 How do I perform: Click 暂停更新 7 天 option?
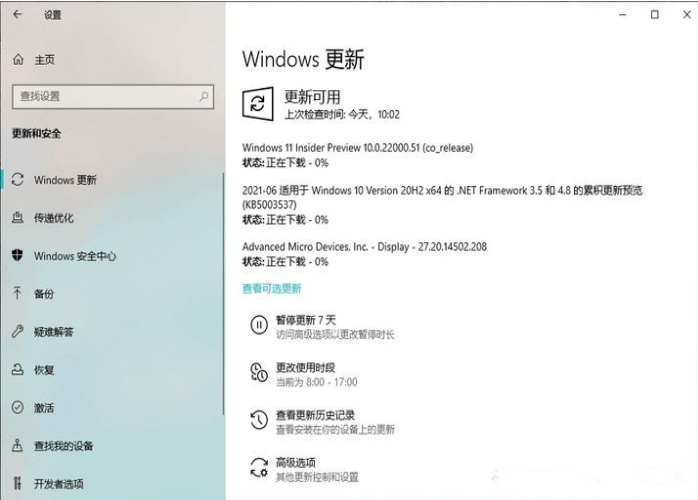click(306, 320)
